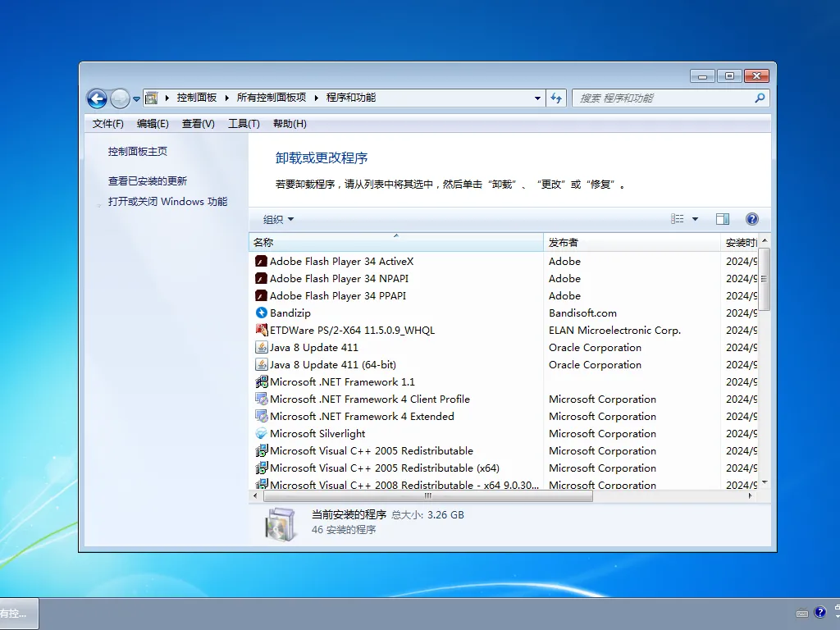
Task: Click the Adobe Flash Player 34 NPAPI icon
Action: (262, 278)
